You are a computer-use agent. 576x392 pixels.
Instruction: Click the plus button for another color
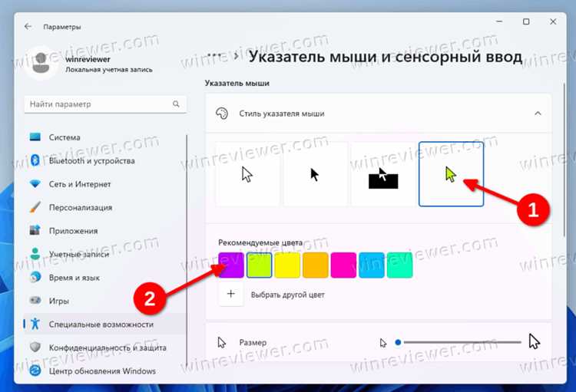(x=230, y=294)
